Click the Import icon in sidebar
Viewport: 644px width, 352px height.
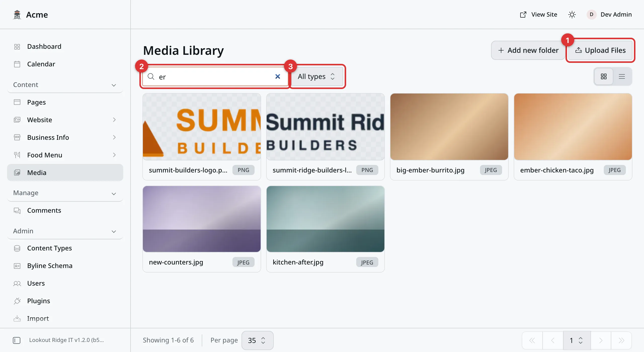coord(17,319)
